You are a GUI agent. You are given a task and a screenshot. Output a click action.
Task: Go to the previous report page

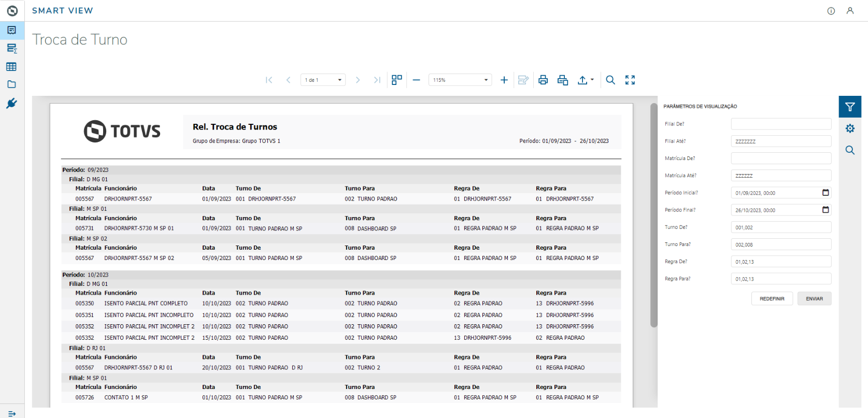[288, 80]
